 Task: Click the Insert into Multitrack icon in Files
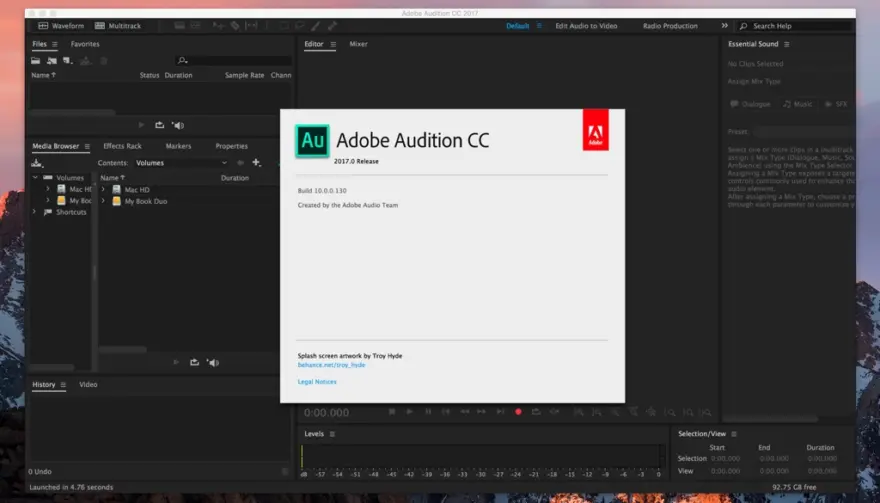[x=85, y=61]
